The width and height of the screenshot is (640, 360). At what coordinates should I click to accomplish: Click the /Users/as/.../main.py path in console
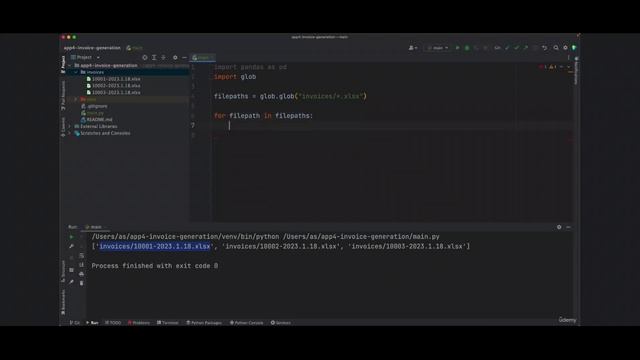(361, 237)
